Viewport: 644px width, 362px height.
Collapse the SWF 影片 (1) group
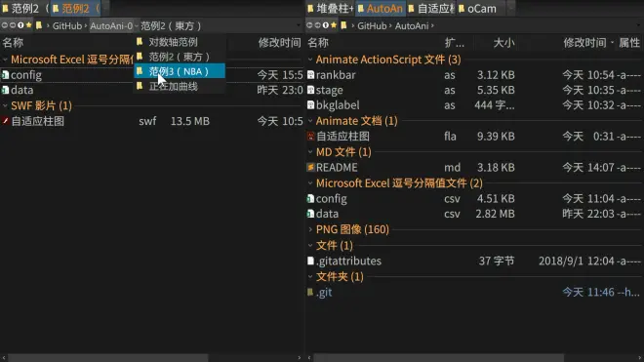(5, 105)
